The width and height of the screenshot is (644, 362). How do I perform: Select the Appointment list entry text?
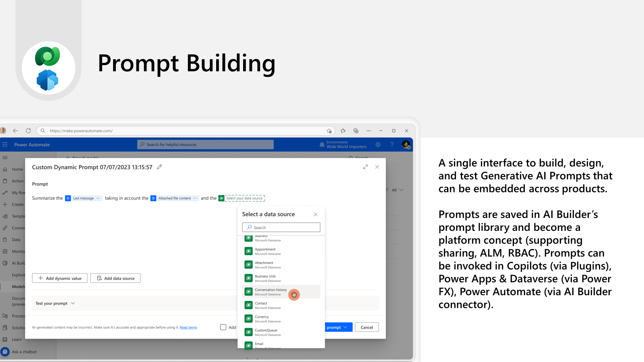click(265, 249)
